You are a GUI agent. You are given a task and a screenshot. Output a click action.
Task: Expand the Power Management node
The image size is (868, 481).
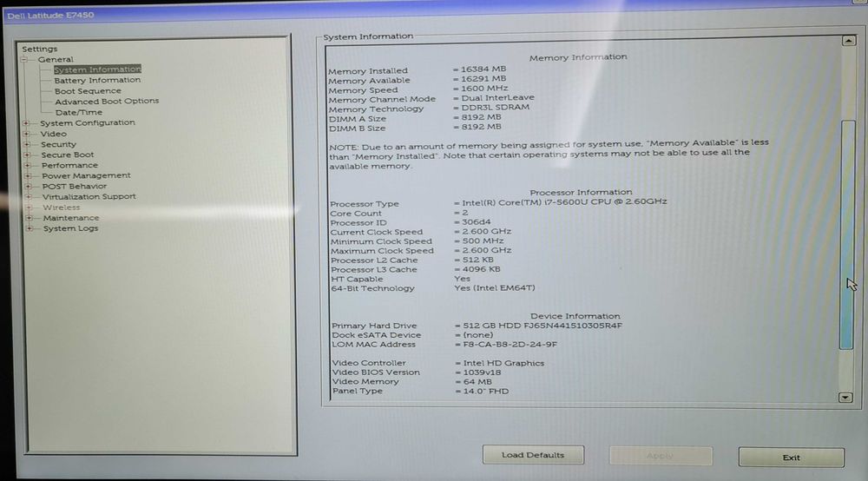point(28,175)
